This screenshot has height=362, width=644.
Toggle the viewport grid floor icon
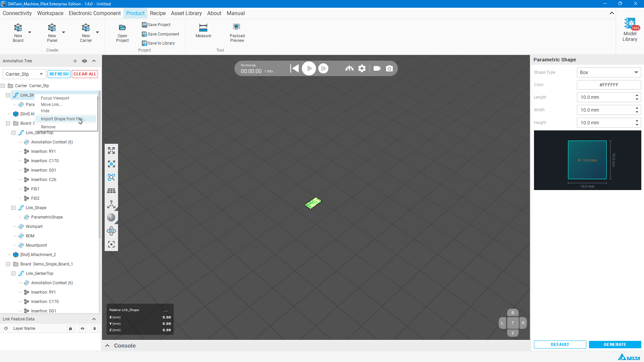[x=111, y=191]
